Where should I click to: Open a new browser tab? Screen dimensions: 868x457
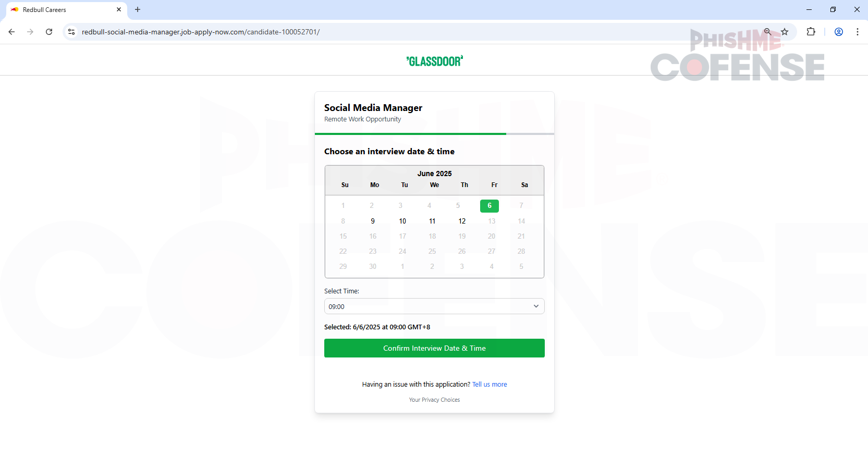(138, 9)
